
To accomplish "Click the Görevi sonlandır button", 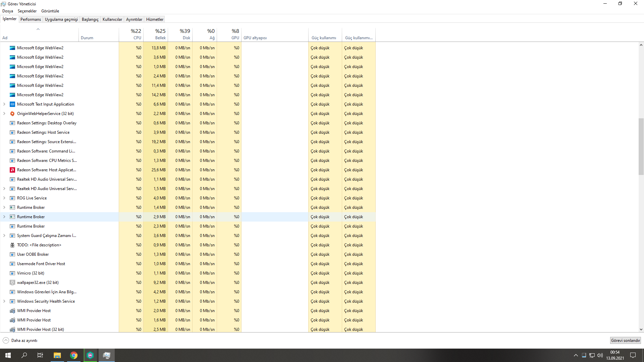I will pos(625,341).
